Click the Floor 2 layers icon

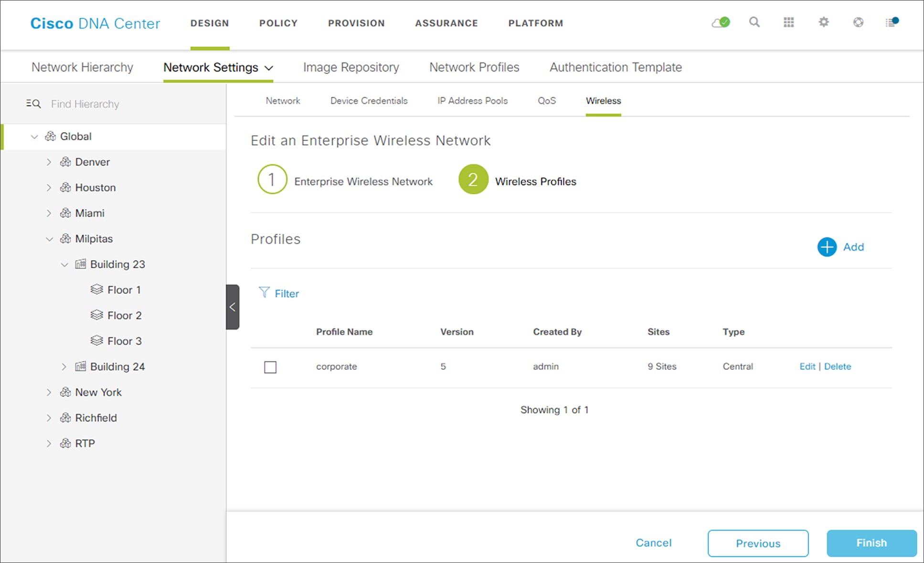tap(96, 315)
